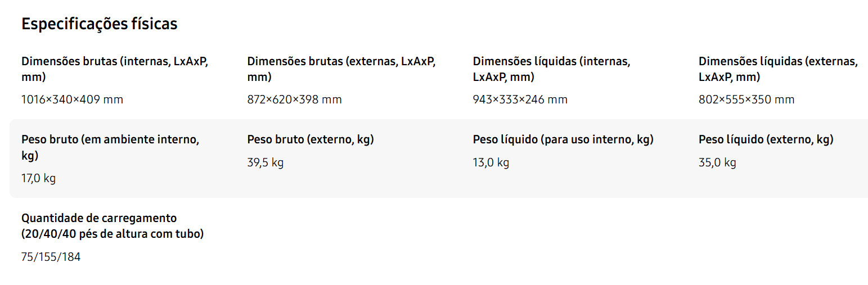Select the external gross dimensions label
The image size is (868, 285).
341,69
